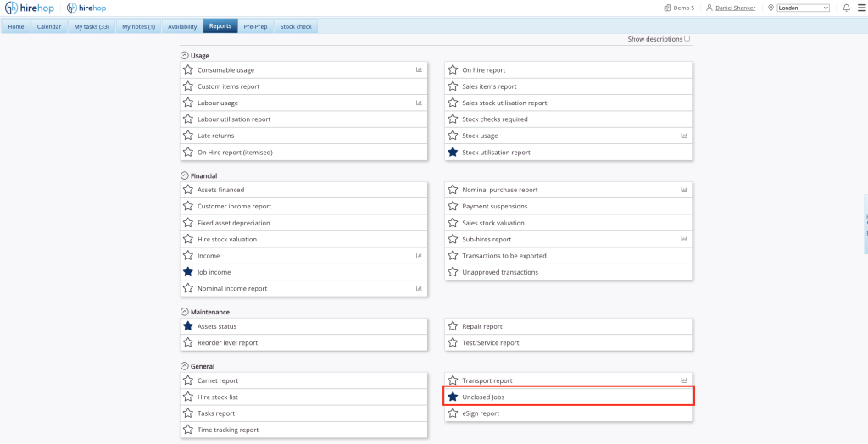Open My notes (1) tab
The height and width of the screenshot is (444, 868).
(x=138, y=26)
